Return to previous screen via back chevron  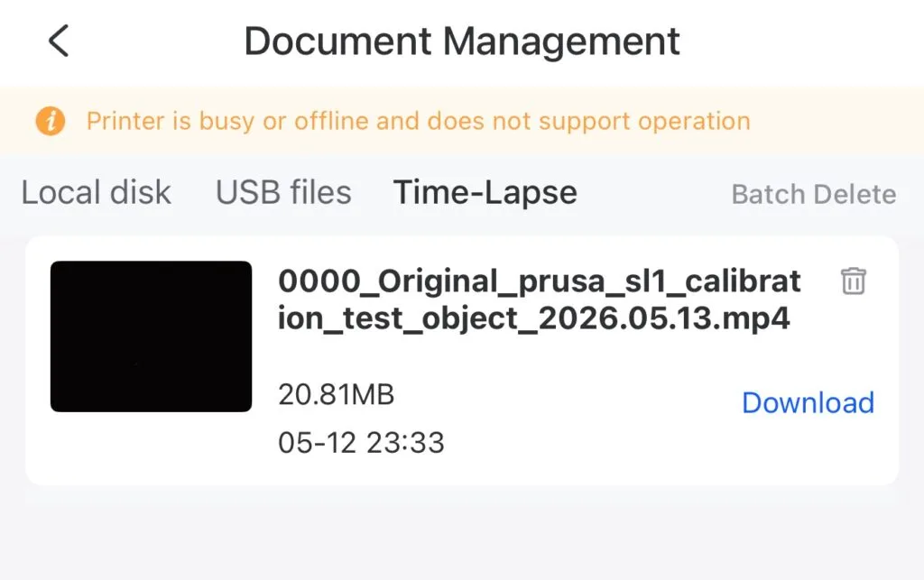pyautogui.click(x=59, y=41)
